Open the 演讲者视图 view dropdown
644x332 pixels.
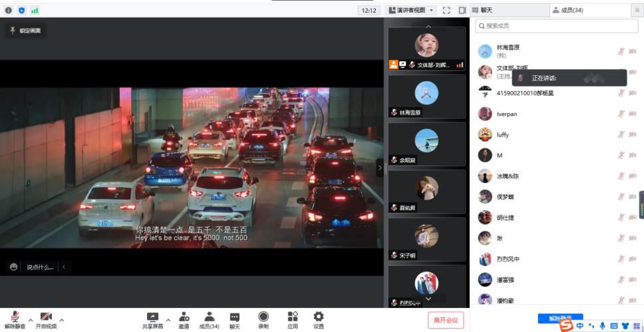tap(411, 11)
